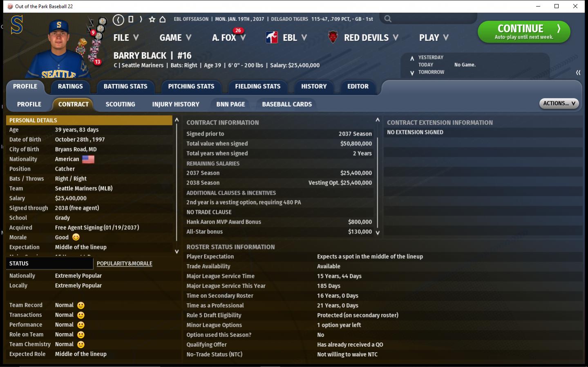The width and height of the screenshot is (588, 367).
Task: Click the Contract Information scroll-up arrow
Action: (378, 120)
